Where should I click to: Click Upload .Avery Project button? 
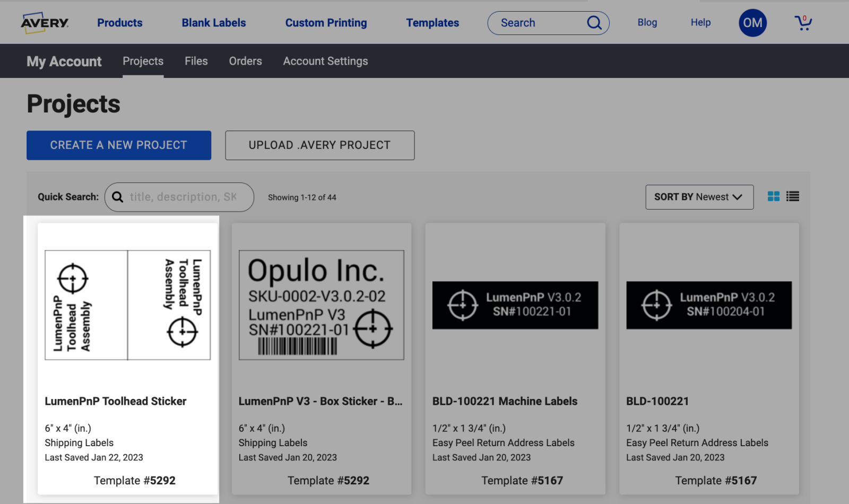tap(319, 145)
